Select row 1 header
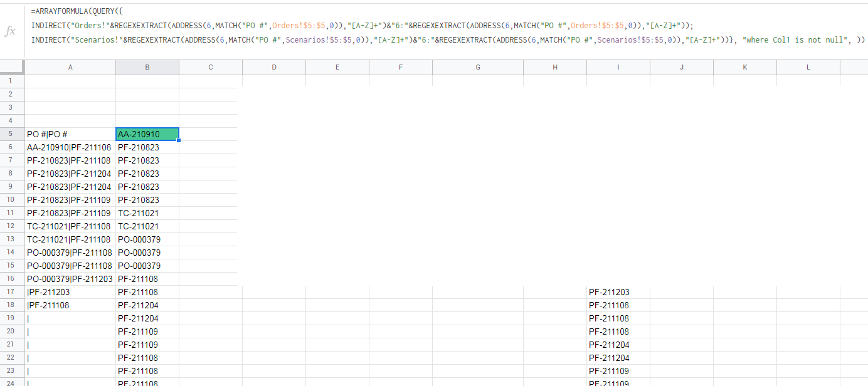This screenshot has height=386, width=868. point(12,81)
